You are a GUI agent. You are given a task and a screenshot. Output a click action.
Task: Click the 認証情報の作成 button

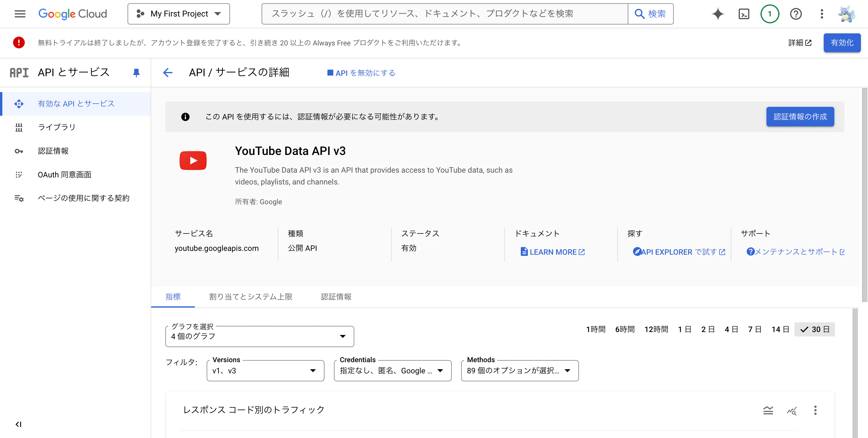click(800, 117)
